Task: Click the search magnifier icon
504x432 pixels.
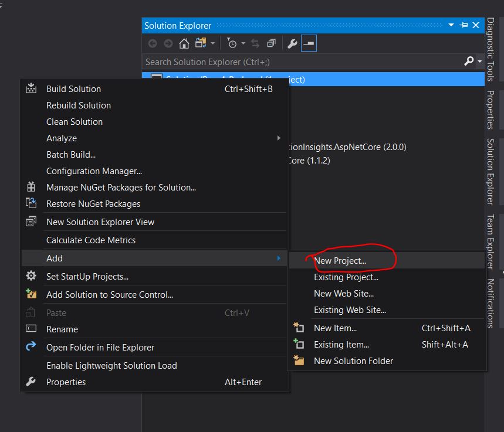Action: pos(469,62)
